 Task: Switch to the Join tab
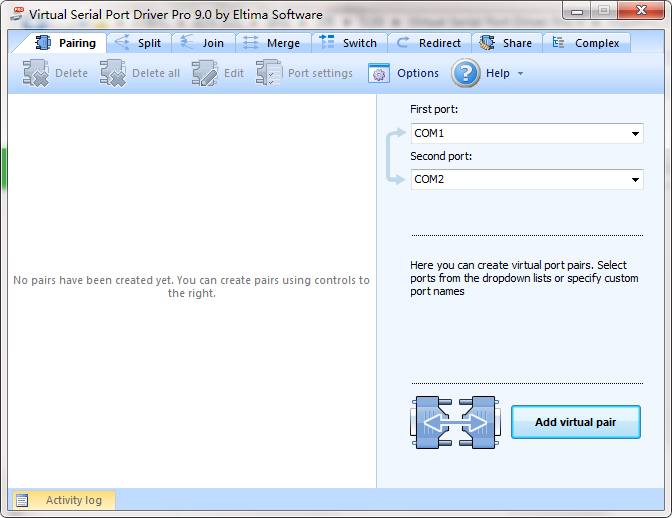pos(204,43)
